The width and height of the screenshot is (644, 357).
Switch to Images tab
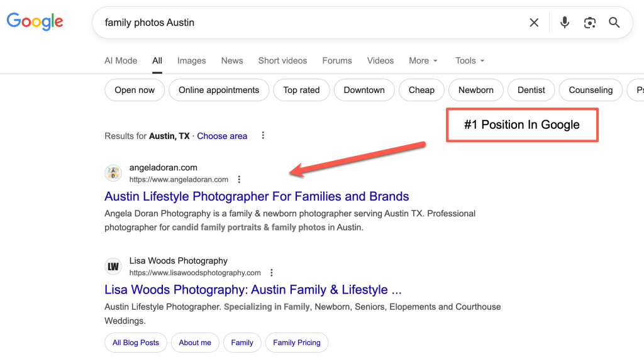(x=191, y=61)
